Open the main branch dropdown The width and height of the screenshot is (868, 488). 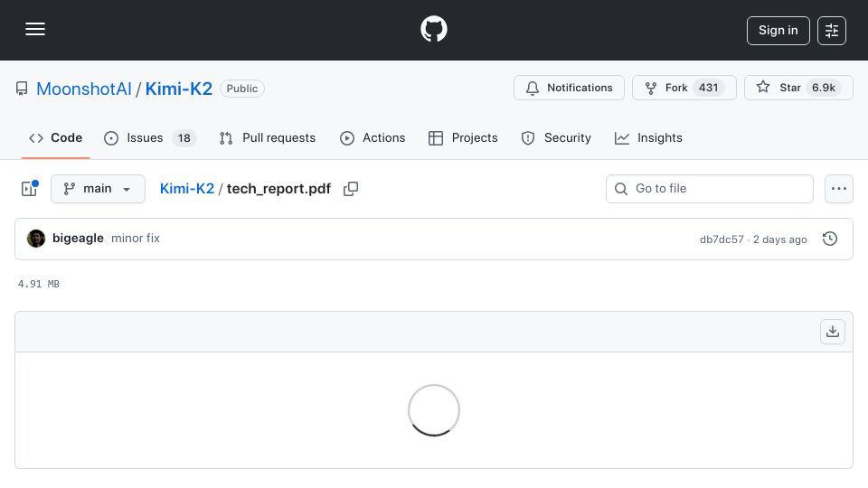98,189
